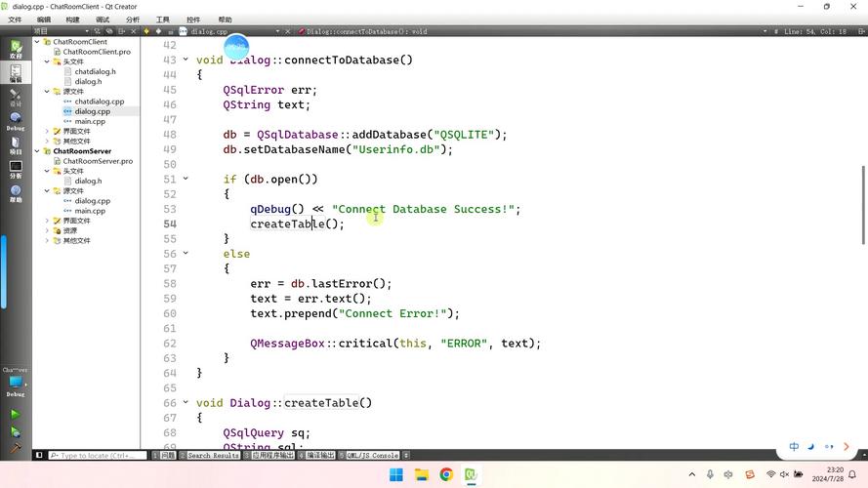Image resolution: width=868 pixels, height=488 pixels.
Task: Open Chrome from the Windows taskbar
Action: [446, 475]
